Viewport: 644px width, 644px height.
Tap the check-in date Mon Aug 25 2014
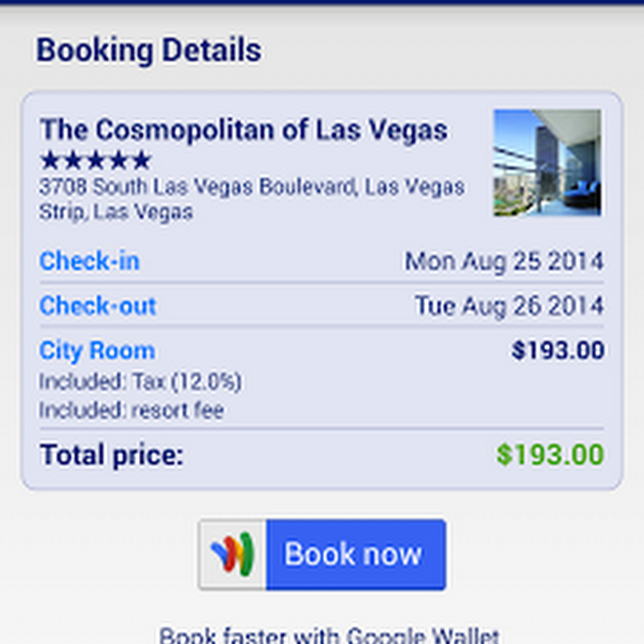pyautogui.click(x=504, y=261)
